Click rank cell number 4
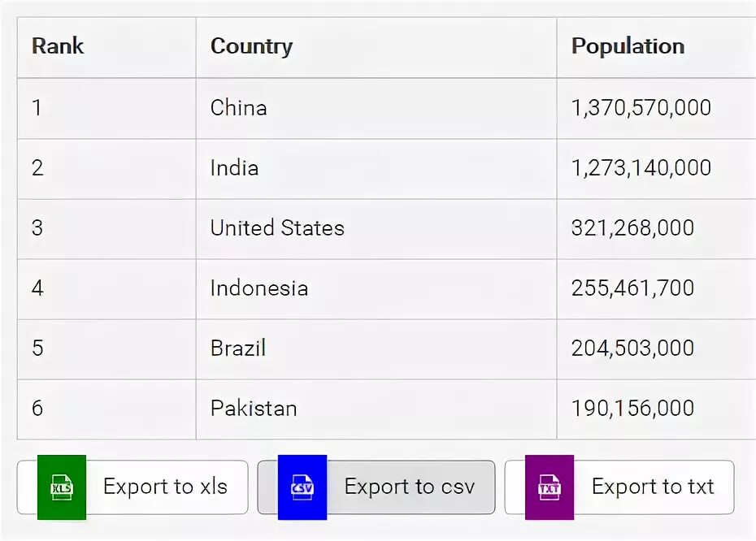Screen dimensions: 756x541 37,288
